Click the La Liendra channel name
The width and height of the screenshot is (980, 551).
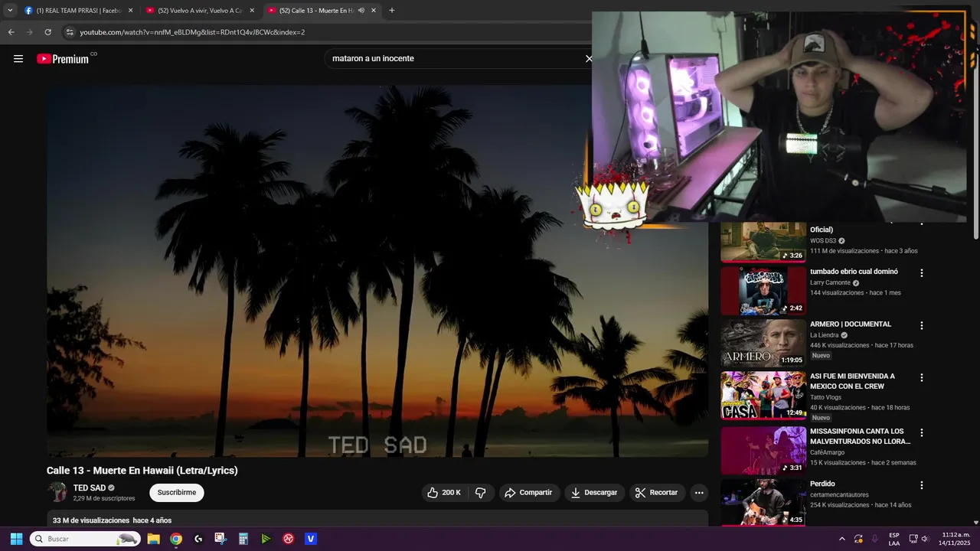click(x=824, y=335)
